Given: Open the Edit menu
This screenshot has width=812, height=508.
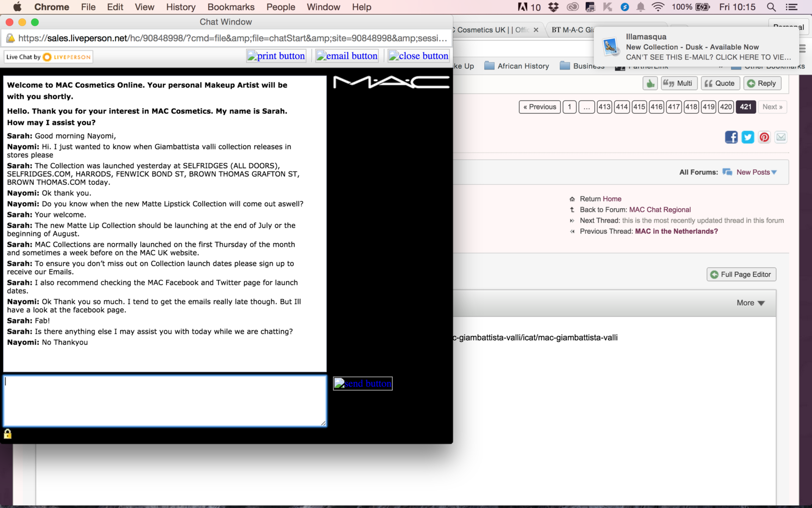Looking at the screenshot, I should pos(115,7).
